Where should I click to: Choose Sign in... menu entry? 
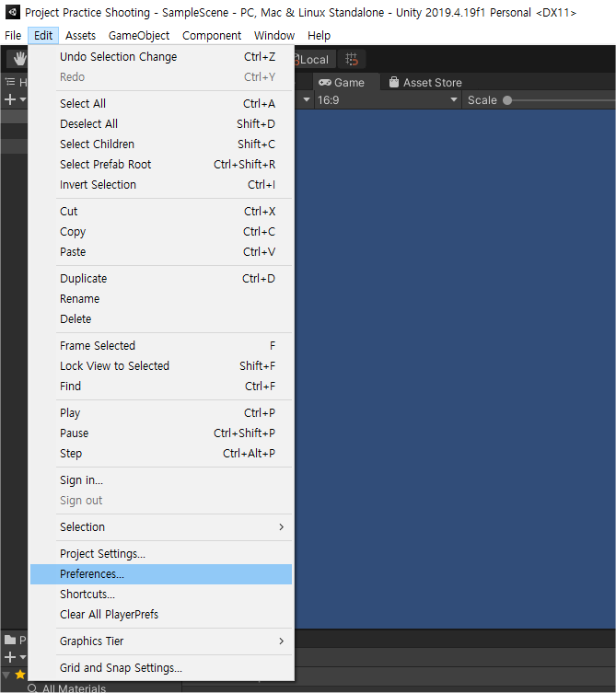tap(161, 480)
